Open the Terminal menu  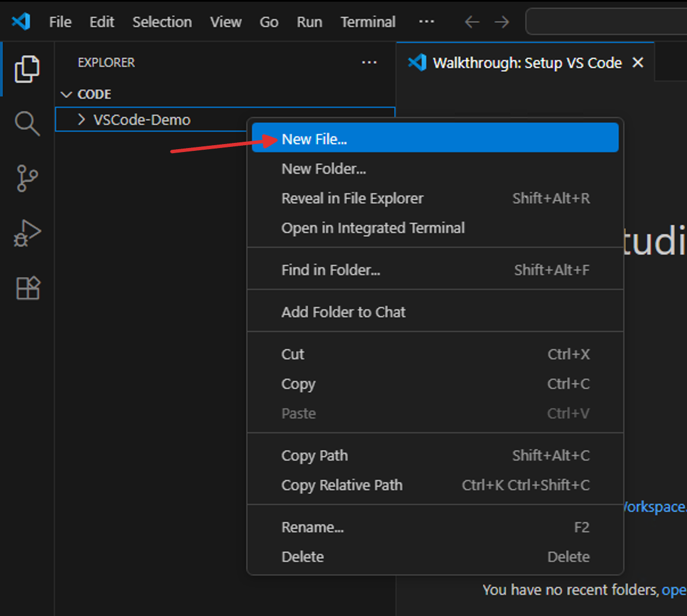pos(367,22)
